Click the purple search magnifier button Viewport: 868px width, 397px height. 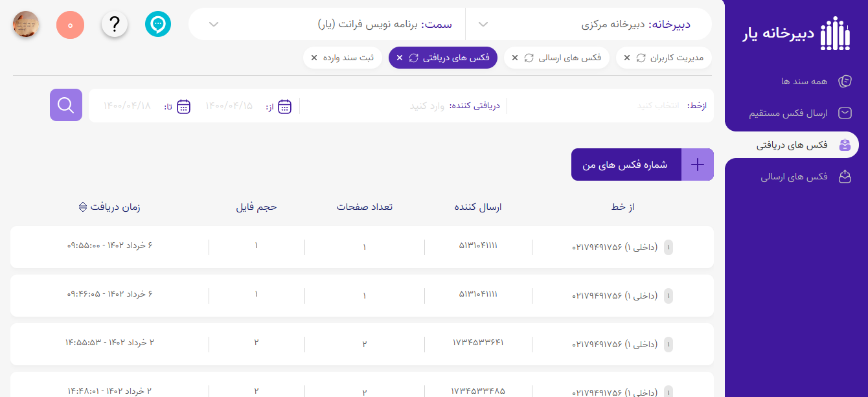(65, 105)
